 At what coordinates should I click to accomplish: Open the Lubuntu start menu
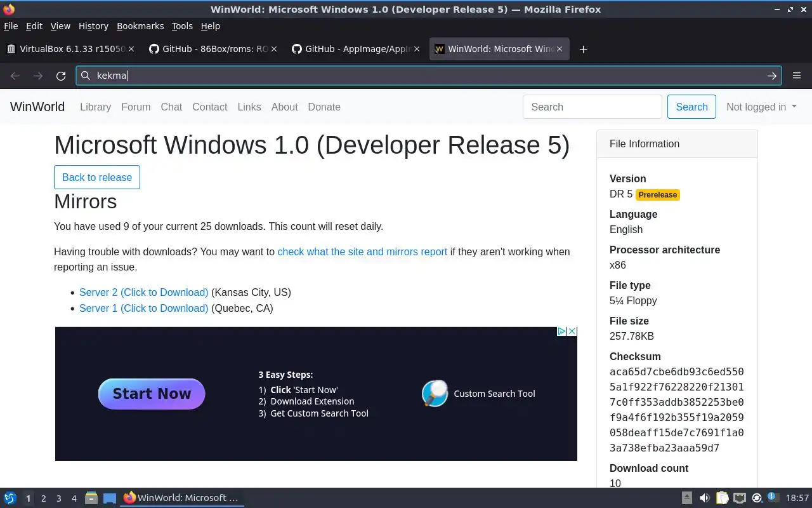pos(10,498)
